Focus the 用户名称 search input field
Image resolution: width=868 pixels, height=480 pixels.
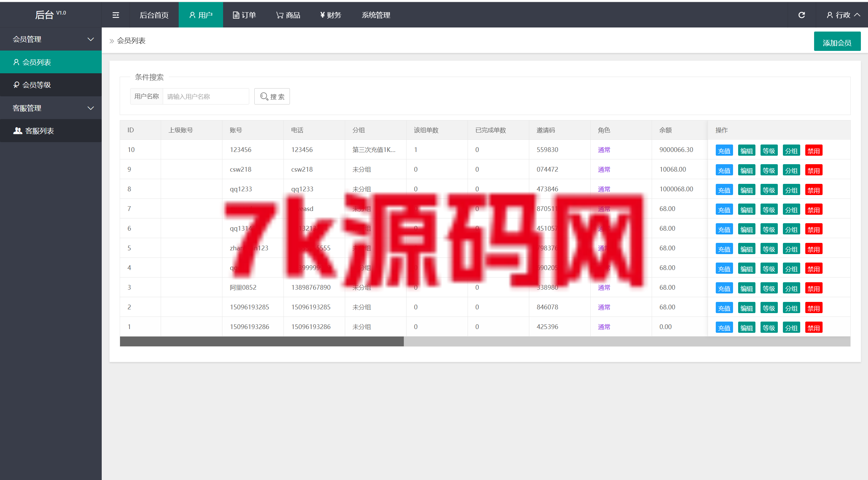206,96
